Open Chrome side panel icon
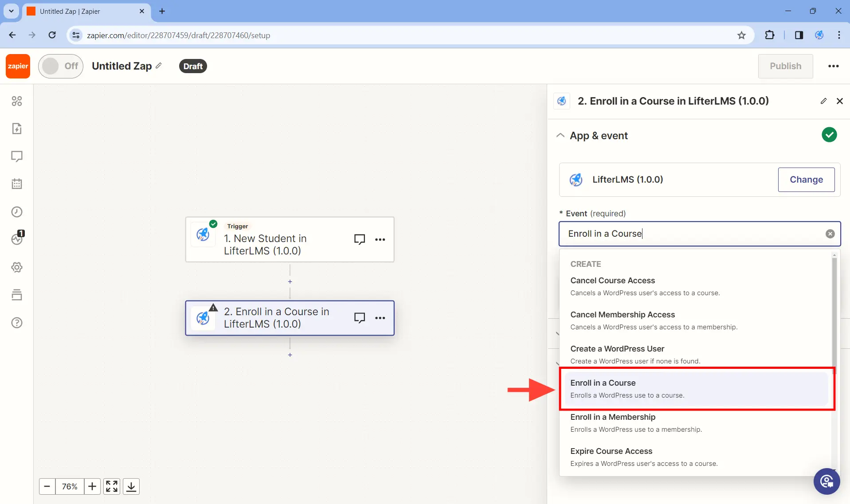 [x=799, y=35]
